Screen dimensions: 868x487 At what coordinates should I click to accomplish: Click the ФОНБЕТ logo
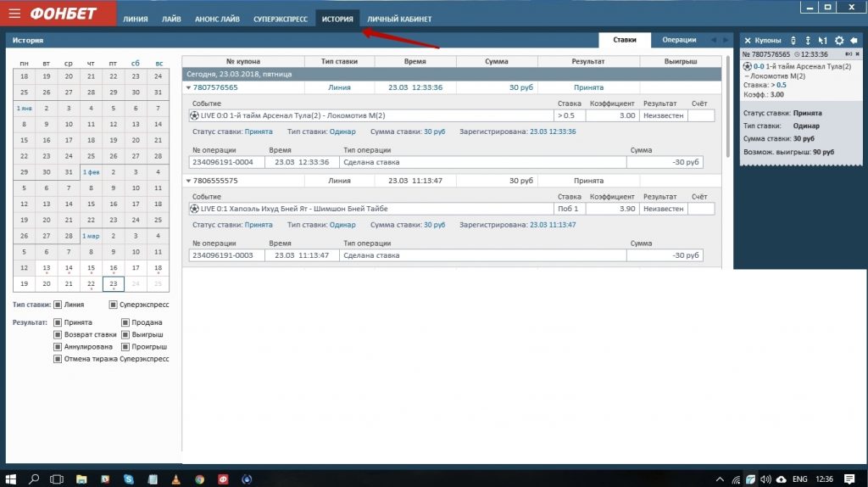[63, 14]
